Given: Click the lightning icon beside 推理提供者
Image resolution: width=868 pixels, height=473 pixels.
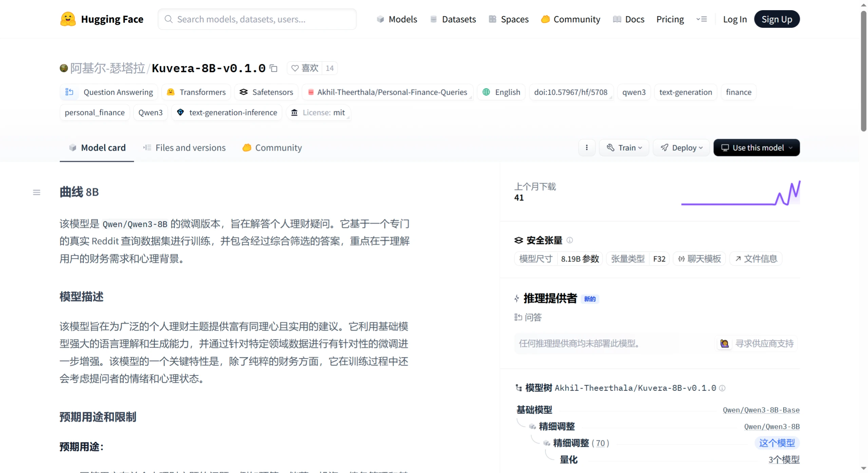Looking at the screenshot, I should (517, 298).
